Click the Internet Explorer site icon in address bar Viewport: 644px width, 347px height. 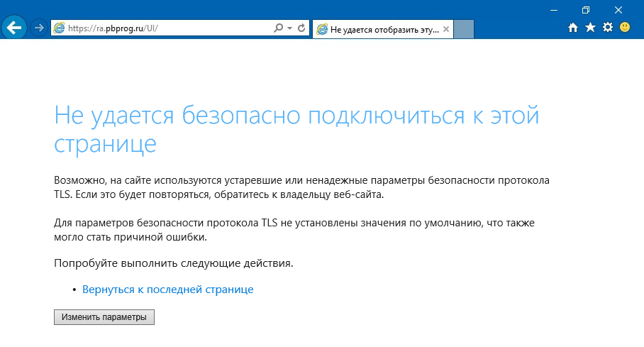click(59, 28)
